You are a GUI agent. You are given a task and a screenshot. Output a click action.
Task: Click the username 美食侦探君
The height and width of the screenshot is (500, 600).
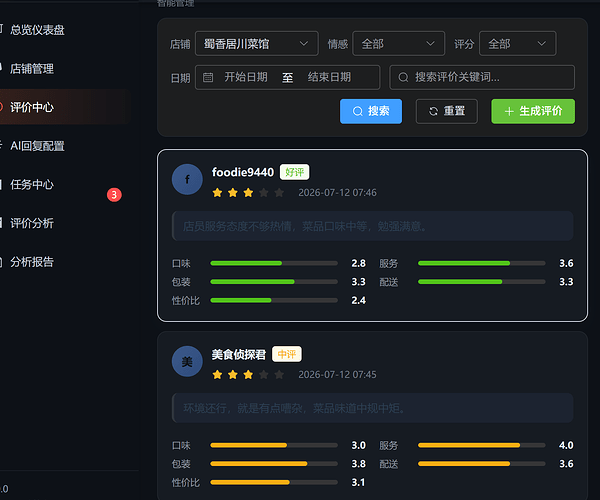(x=238, y=354)
